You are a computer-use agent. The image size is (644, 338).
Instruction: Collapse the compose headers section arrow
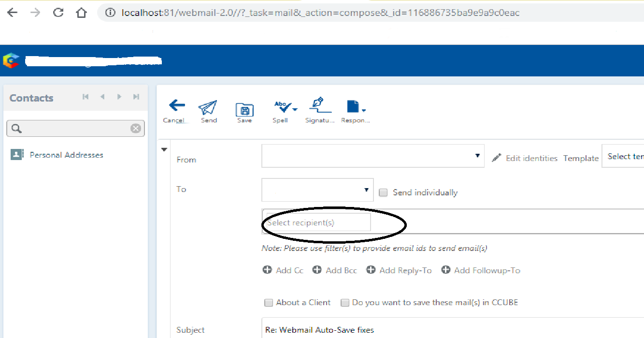tap(164, 149)
